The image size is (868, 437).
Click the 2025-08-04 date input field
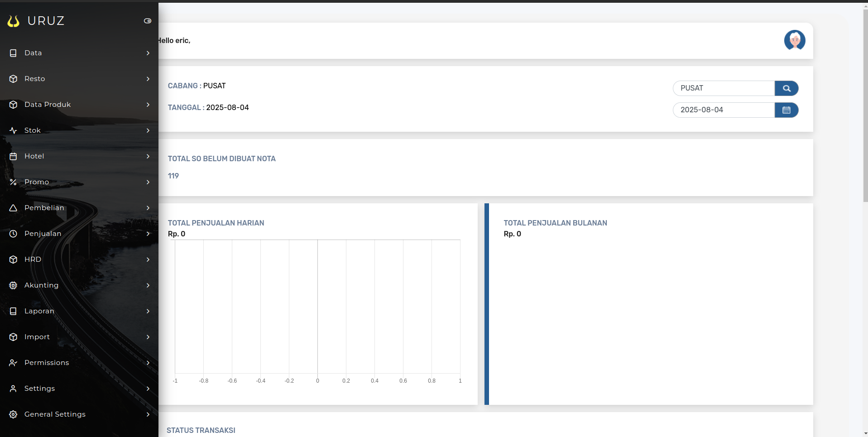[x=723, y=110]
